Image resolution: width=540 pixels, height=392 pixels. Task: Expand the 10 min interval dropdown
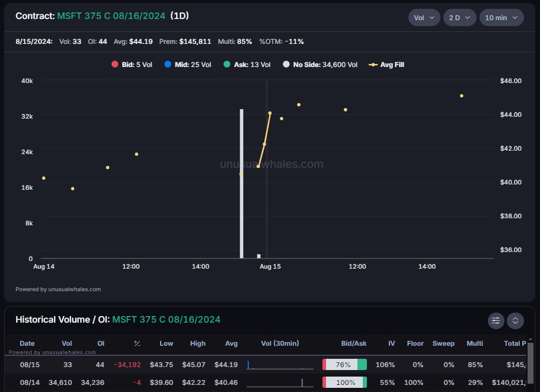(501, 18)
